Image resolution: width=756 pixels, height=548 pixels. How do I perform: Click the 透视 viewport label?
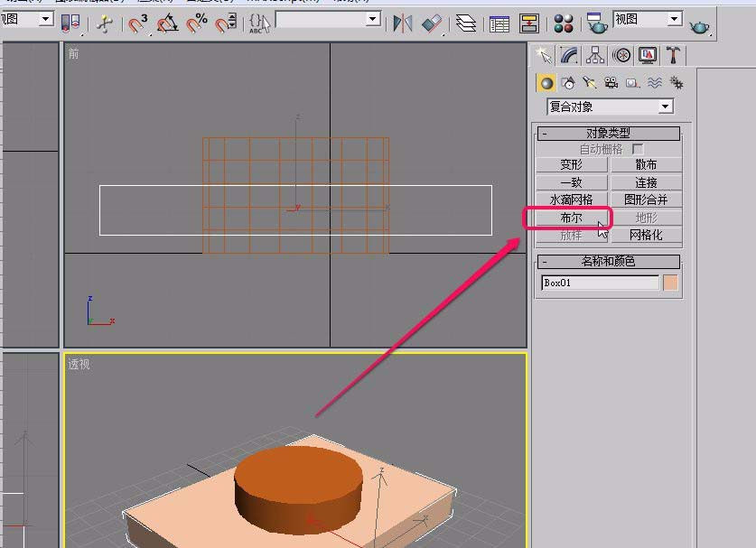click(x=79, y=365)
